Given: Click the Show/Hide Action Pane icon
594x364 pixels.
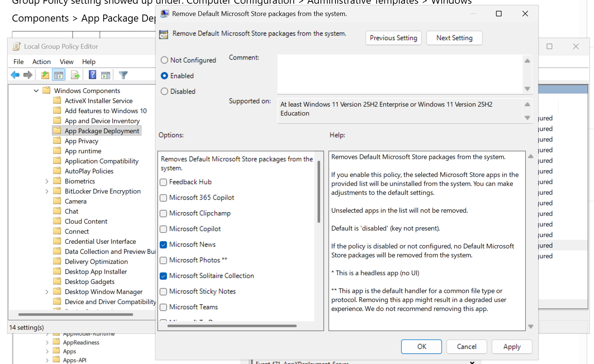Looking at the screenshot, I should pyautogui.click(x=106, y=75).
